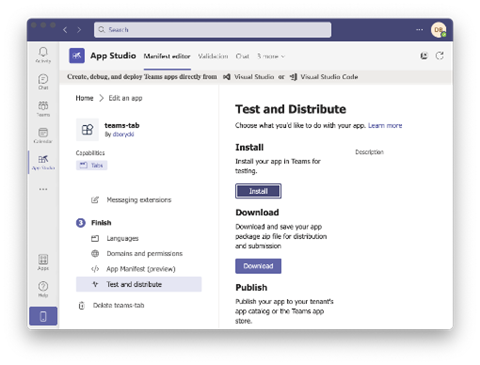
Task: Click the globe icon for Domains and permissions
Action: [95, 254]
